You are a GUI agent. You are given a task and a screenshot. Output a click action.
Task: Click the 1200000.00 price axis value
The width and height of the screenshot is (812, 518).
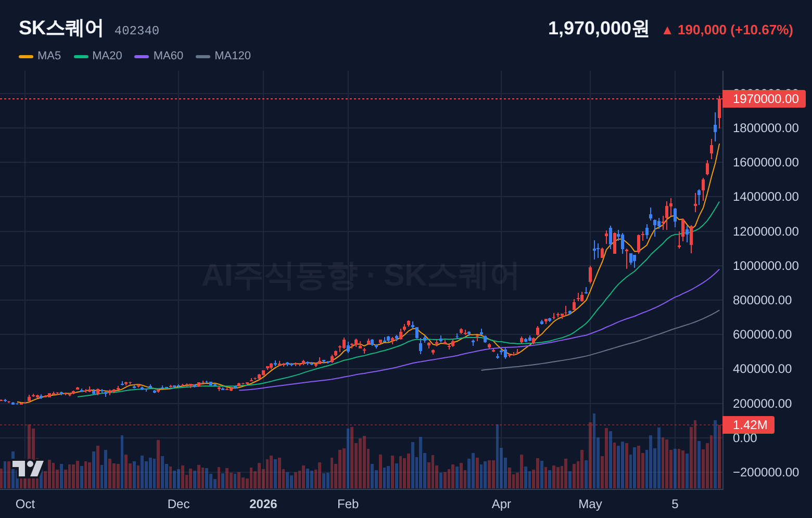tap(766, 231)
